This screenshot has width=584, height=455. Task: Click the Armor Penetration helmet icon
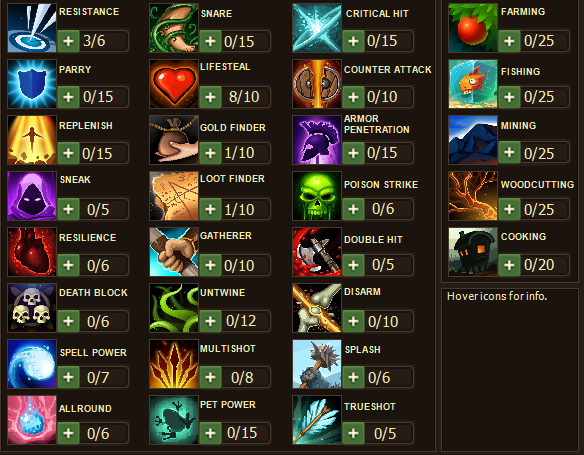[x=317, y=140]
